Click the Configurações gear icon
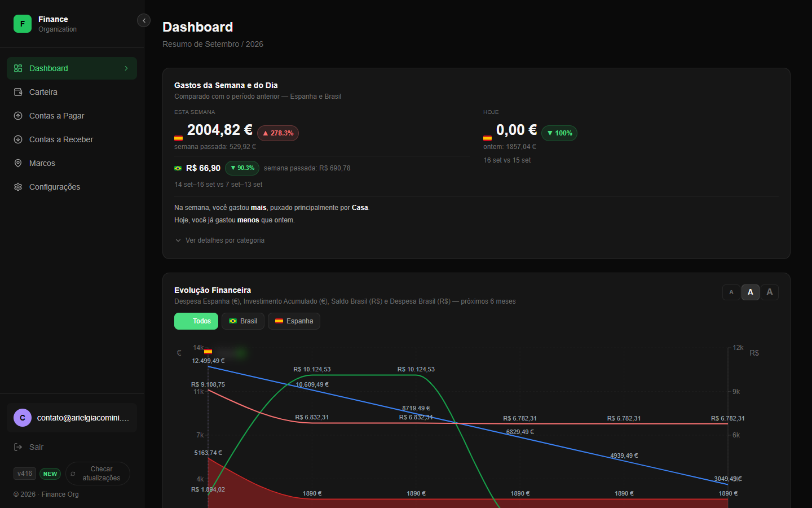The image size is (812, 508). [18, 187]
